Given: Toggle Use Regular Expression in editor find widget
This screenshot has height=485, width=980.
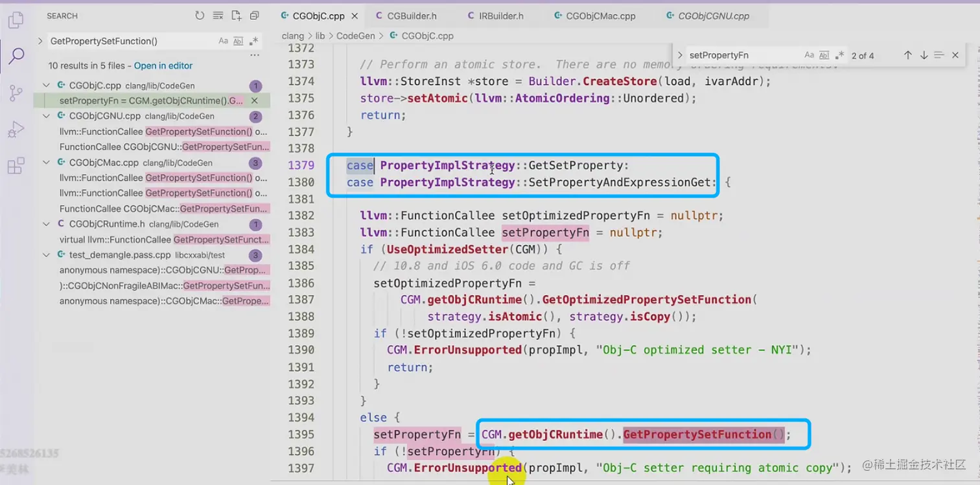Looking at the screenshot, I should 840,56.
